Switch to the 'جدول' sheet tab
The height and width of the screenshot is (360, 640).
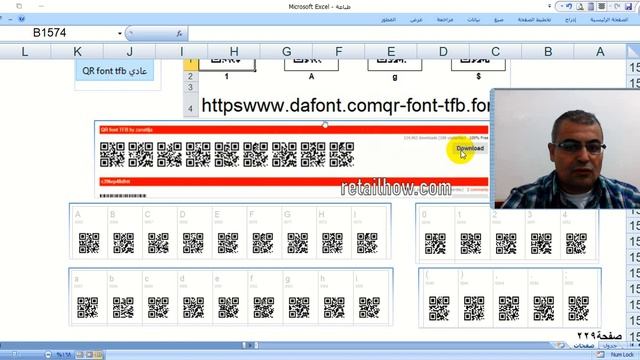610,346
